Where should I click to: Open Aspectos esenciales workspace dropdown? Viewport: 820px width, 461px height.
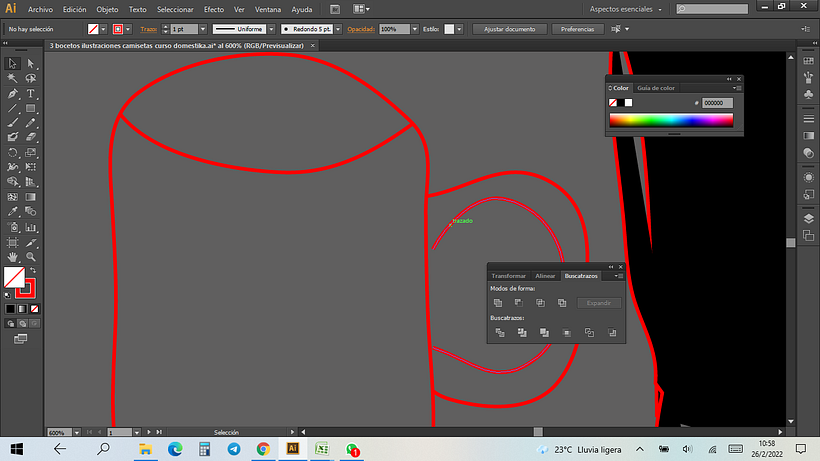625,9
